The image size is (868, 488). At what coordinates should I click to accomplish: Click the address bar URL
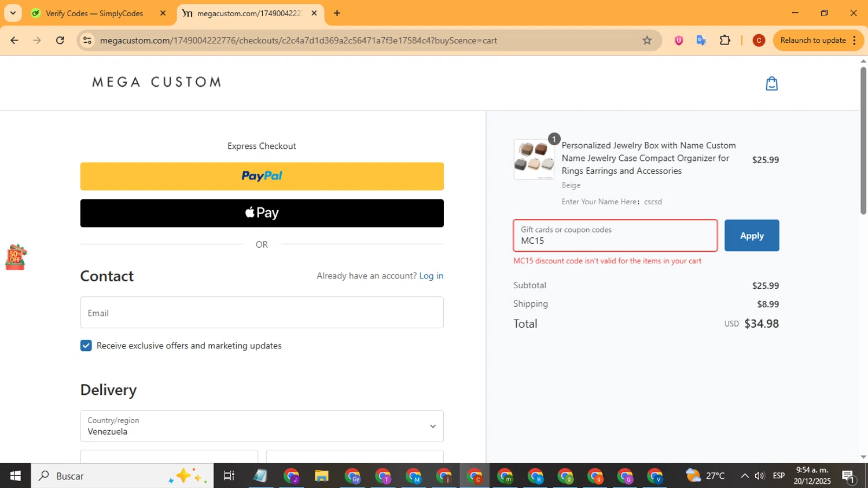click(x=298, y=41)
